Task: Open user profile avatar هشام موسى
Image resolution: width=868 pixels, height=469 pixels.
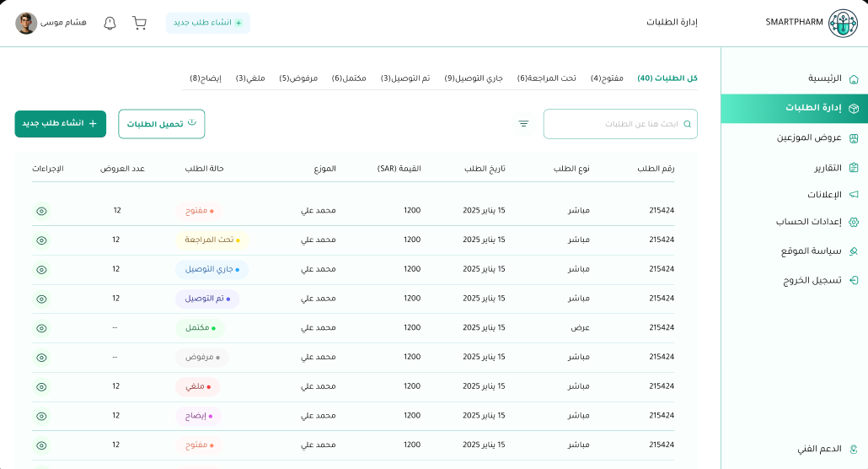Action: [x=26, y=23]
